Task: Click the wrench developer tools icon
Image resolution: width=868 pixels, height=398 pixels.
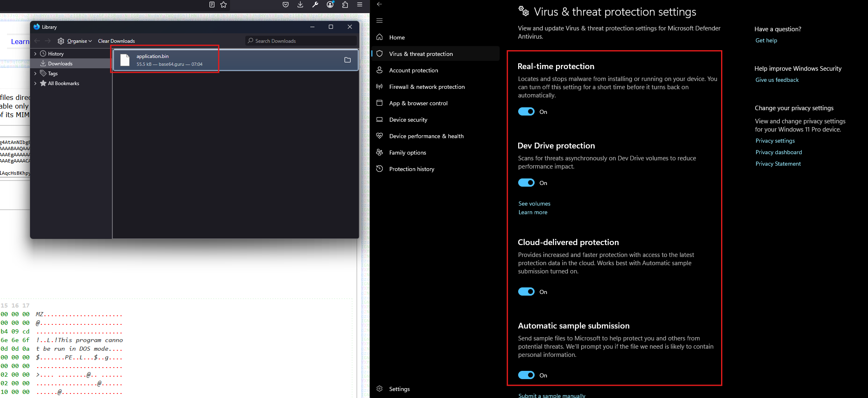Action: click(x=315, y=5)
